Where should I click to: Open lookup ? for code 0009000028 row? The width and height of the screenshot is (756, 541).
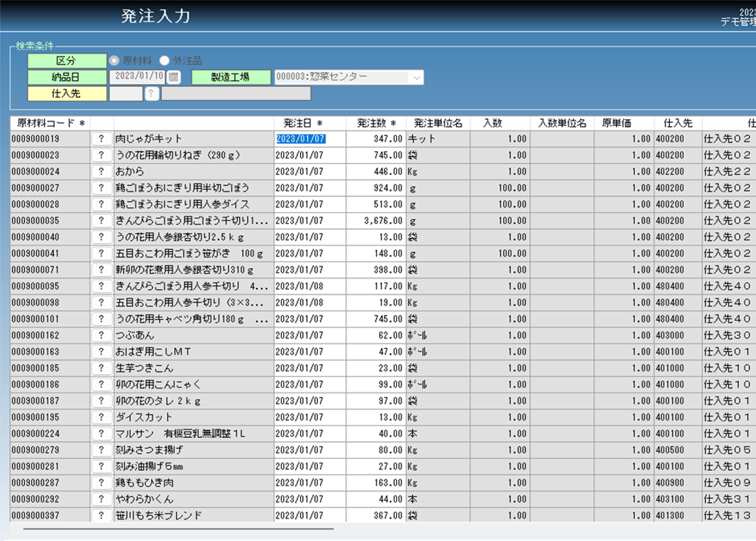[101, 204]
